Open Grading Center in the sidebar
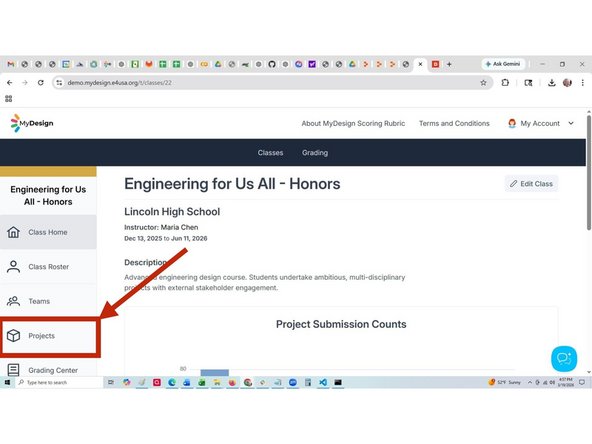 [x=48, y=370]
